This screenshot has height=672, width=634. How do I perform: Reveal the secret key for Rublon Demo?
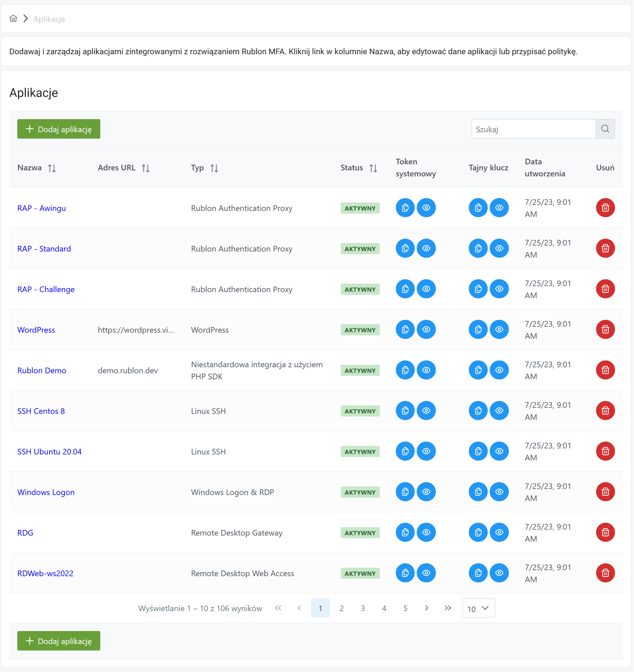click(499, 370)
